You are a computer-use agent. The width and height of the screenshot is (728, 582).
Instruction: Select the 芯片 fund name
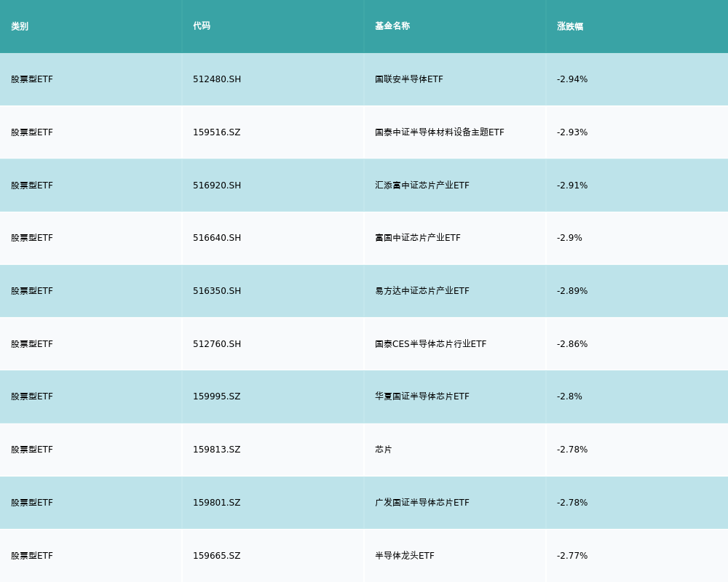point(384,450)
